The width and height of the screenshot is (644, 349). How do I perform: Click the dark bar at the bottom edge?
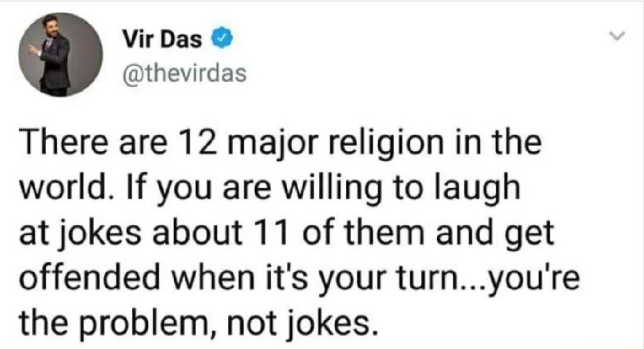click(322, 347)
